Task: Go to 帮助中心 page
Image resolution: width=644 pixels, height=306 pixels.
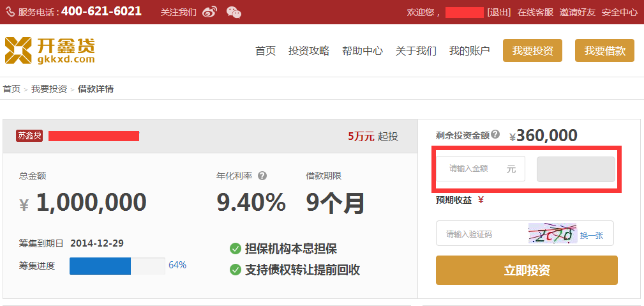Action: tap(363, 51)
